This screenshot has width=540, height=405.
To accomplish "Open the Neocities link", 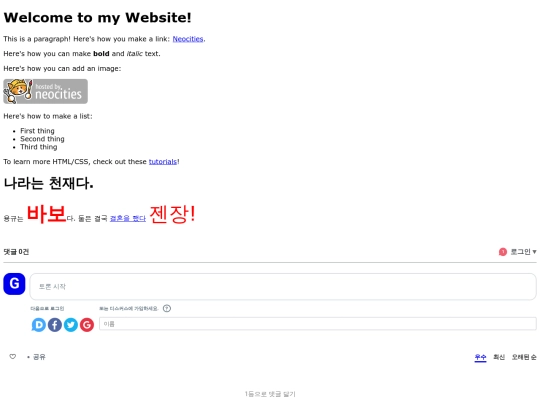I will (188, 39).
